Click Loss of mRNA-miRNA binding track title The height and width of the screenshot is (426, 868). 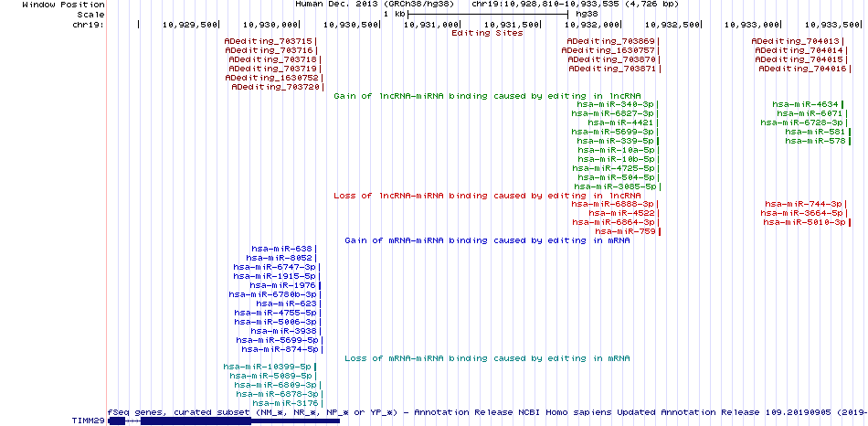487,357
